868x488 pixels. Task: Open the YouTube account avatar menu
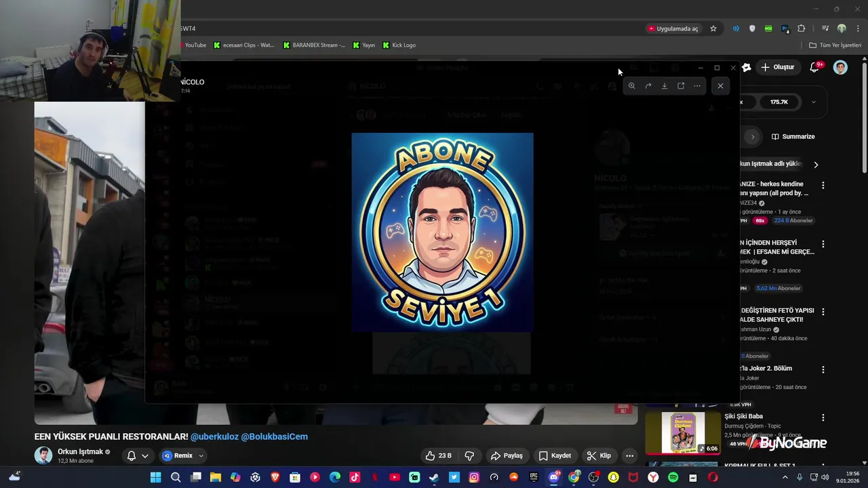click(840, 67)
